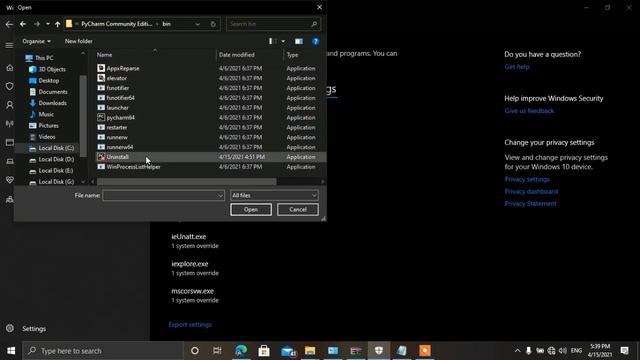Select mscorsvw.exe program entry
640x360 pixels.
pyautogui.click(x=195, y=296)
